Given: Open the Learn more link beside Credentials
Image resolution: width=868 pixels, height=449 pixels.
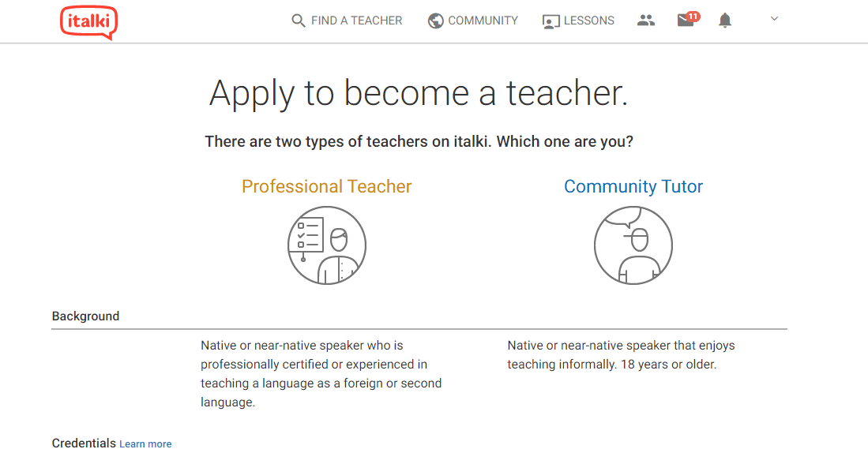Looking at the screenshot, I should coord(145,443).
